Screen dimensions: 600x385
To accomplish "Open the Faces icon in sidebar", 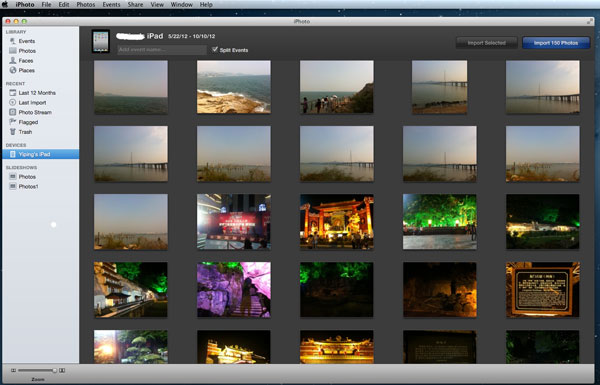I will click(13, 60).
